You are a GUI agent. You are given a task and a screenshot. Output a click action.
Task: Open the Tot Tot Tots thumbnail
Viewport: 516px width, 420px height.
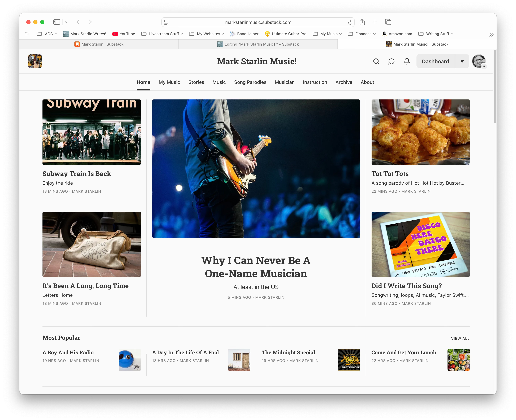(420, 132)
